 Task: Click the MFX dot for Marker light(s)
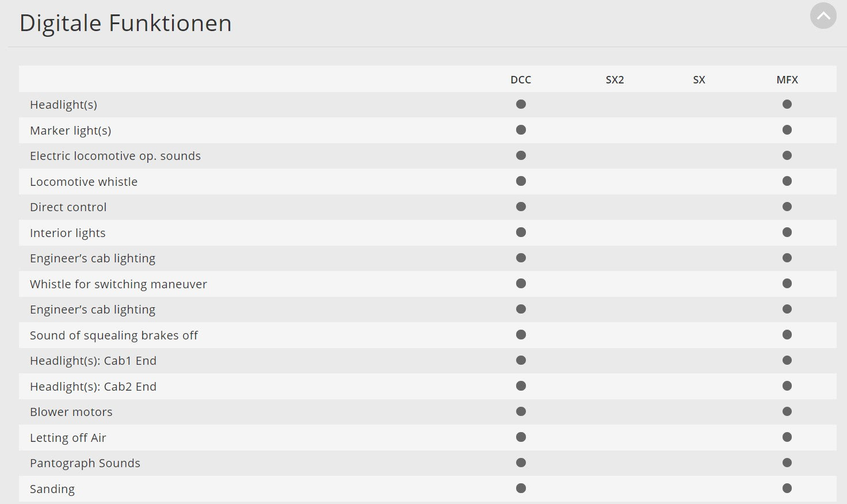(x=787, y=130)
